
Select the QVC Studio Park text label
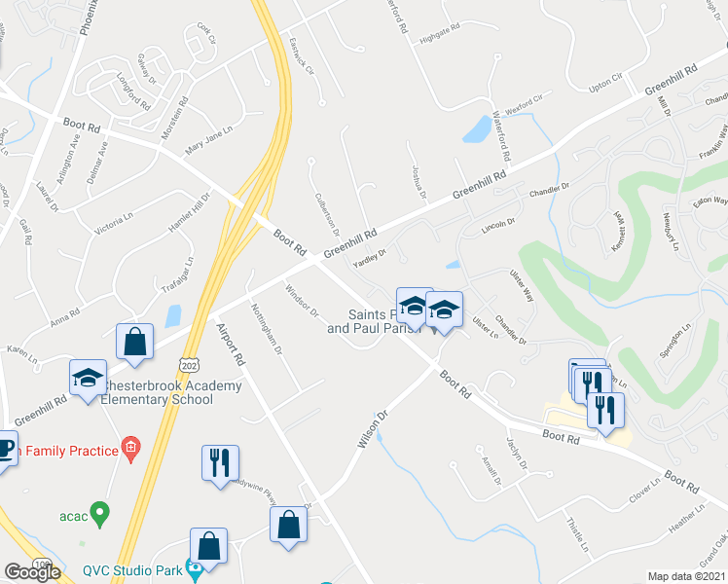[x=132, y=570]
